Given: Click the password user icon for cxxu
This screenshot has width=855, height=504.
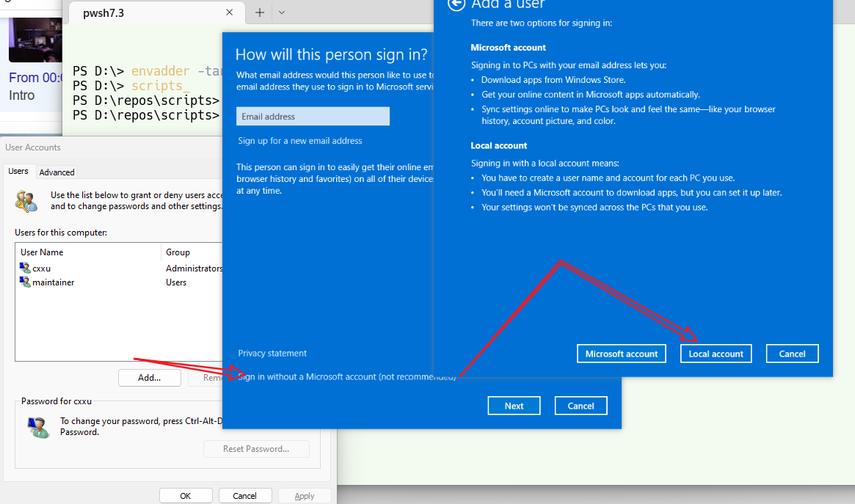Looking at the screenshot, I should (38, 428).
